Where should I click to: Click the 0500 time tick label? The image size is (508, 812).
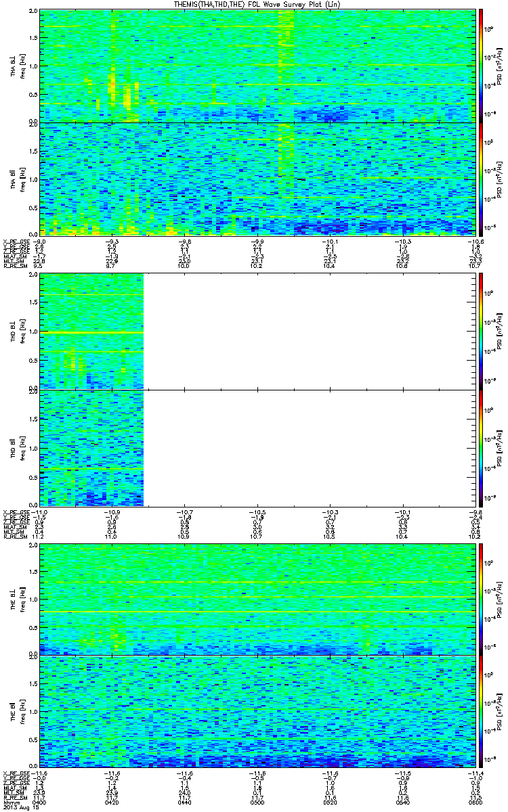[256, 802]
